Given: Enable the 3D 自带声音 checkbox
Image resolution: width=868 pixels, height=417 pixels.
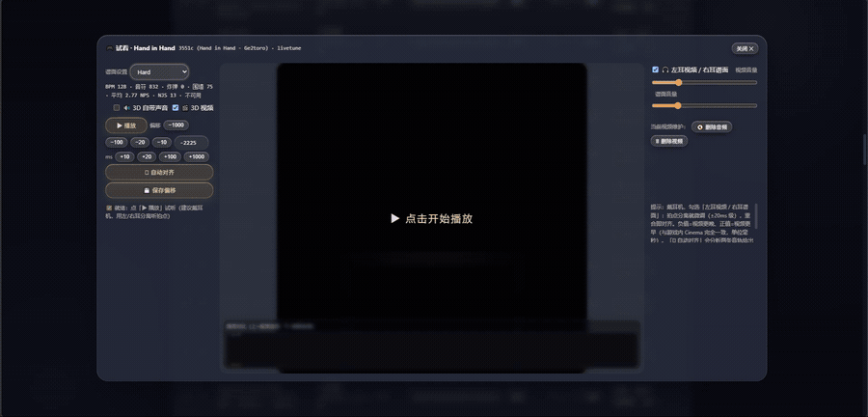Looking at the screenshot, I should coord(117,108).
